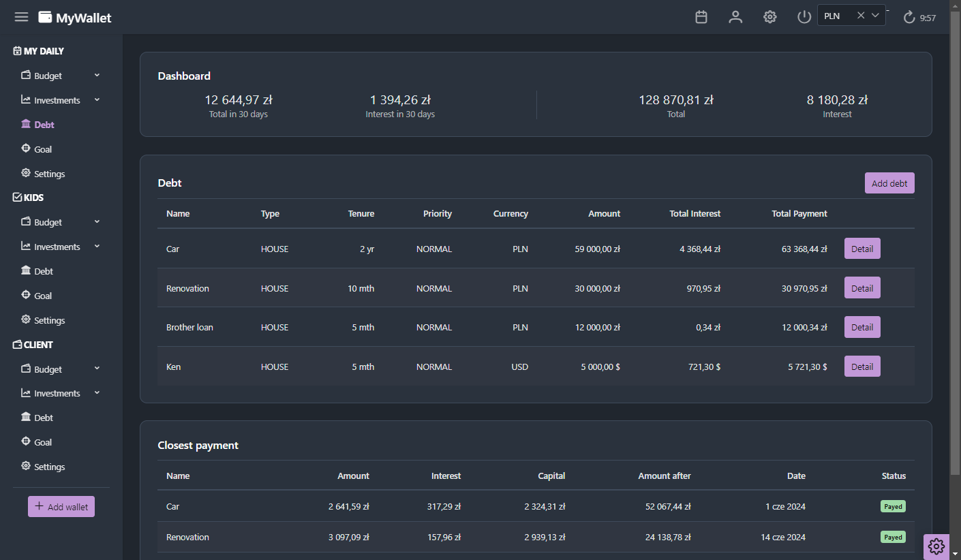Open the user profile icon
961x560 pixels.
coord(735,17)
